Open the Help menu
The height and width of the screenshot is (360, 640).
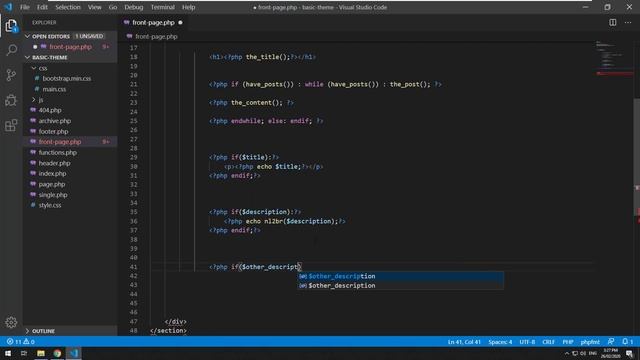(188, 7)
